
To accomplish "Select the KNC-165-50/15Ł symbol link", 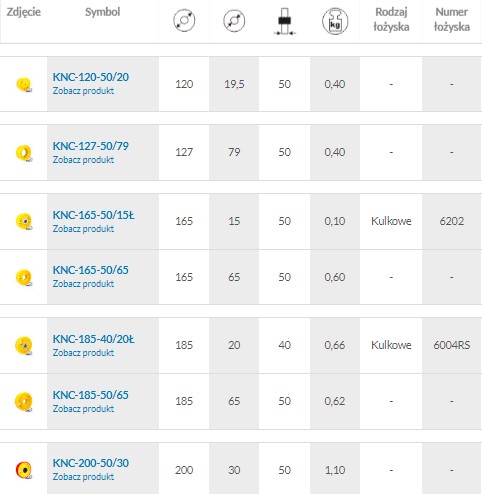I will tap(93, 215).
